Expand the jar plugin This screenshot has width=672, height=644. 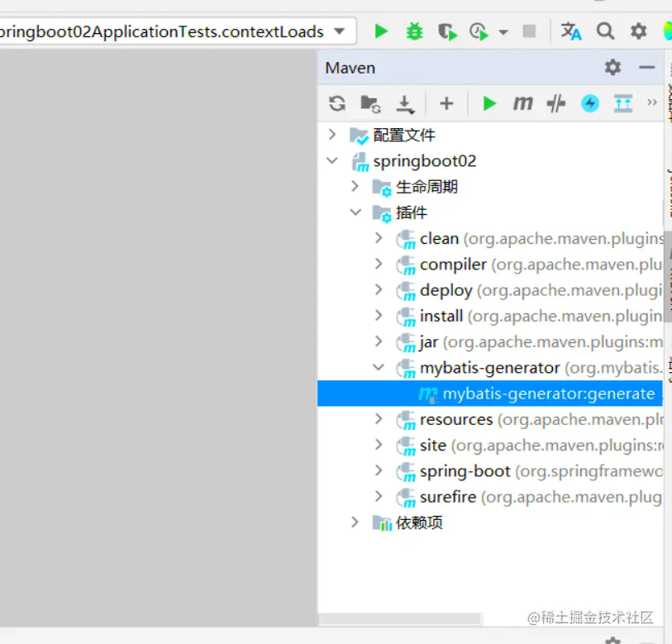[378, 341]
